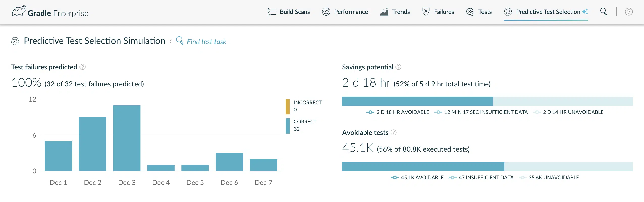644x202 pixels.
Task: Navigate to the Tests tab
Action: coord(479,12)
